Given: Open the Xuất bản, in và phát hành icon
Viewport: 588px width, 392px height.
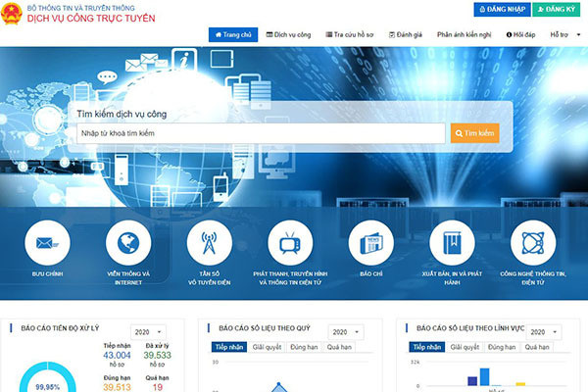Looking at the screenshot, I should (x=452, y=243).
